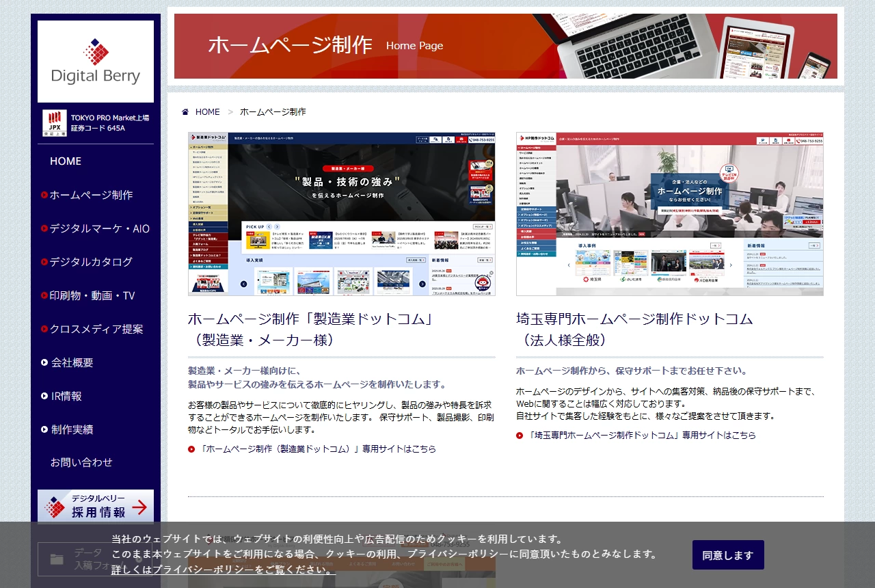
Task: Open 「埼玉専門ホームページ制作ドットコム」専用サイトはこちら link
Action: pos(642,436)
